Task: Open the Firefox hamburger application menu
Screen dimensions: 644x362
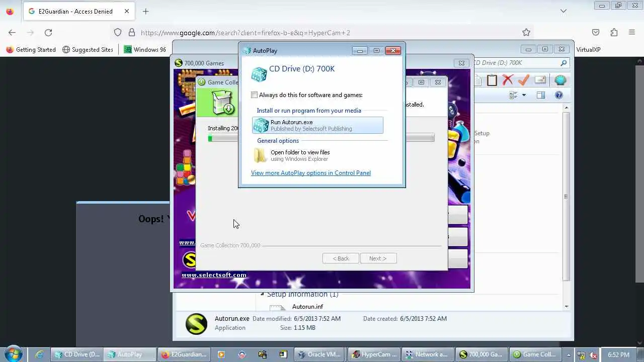Action: 632,33
